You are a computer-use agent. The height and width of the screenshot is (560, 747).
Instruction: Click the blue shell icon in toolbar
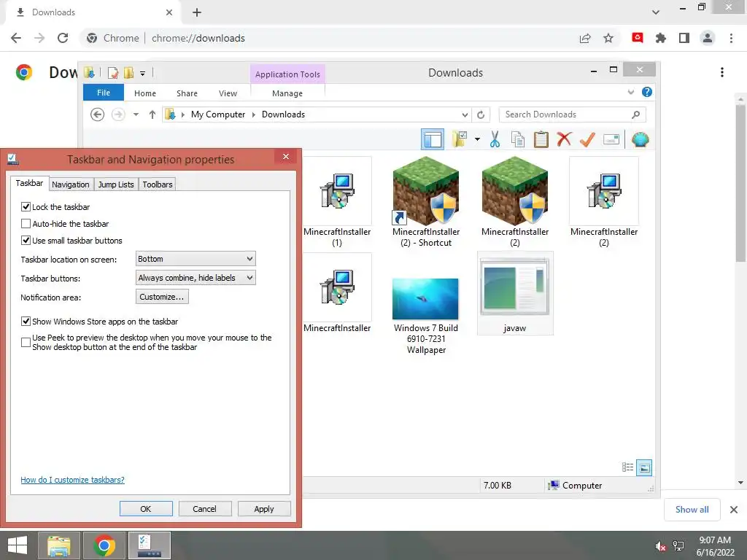[640, 139]
